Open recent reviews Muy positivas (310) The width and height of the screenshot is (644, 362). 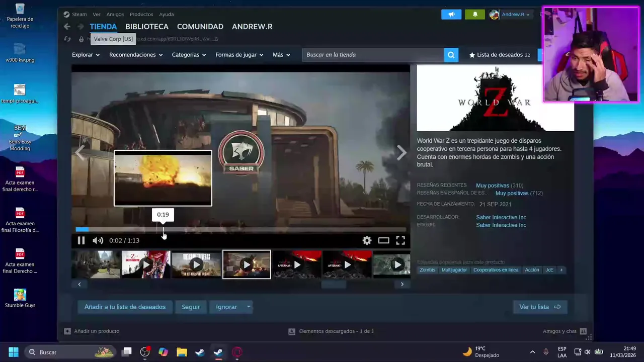pos(500,186)
